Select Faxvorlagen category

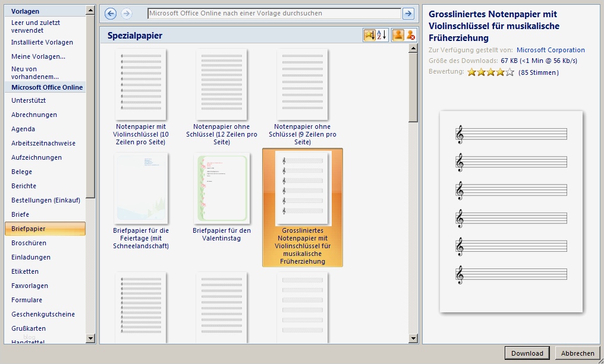coord(30,286)
